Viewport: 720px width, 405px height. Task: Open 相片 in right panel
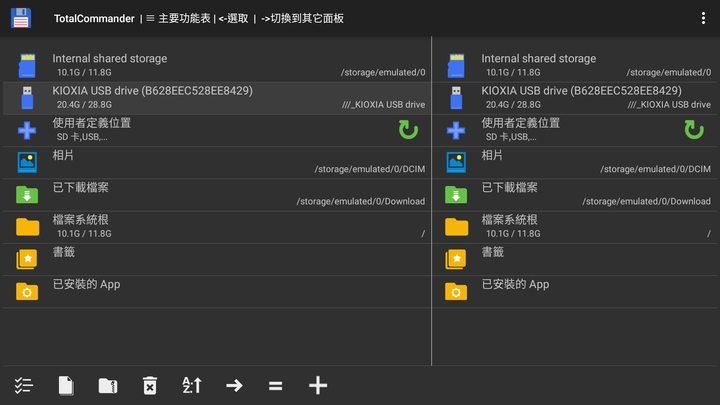[x=574, y=163]
